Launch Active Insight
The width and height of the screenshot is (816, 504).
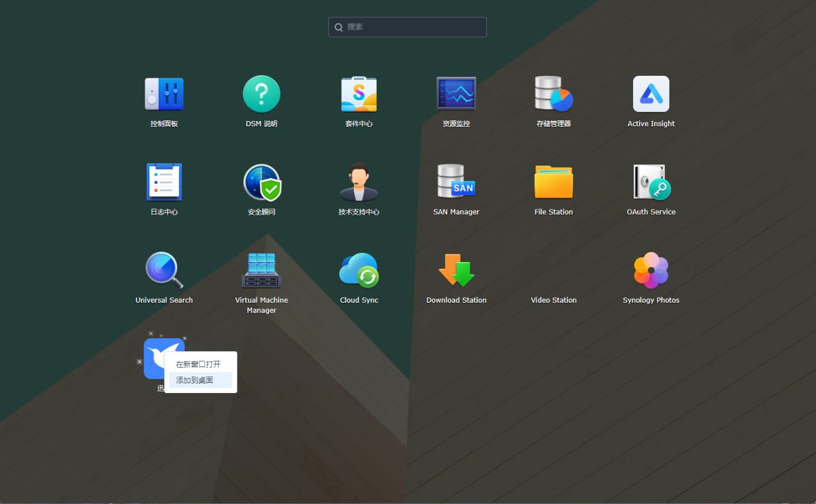(651, 94)
